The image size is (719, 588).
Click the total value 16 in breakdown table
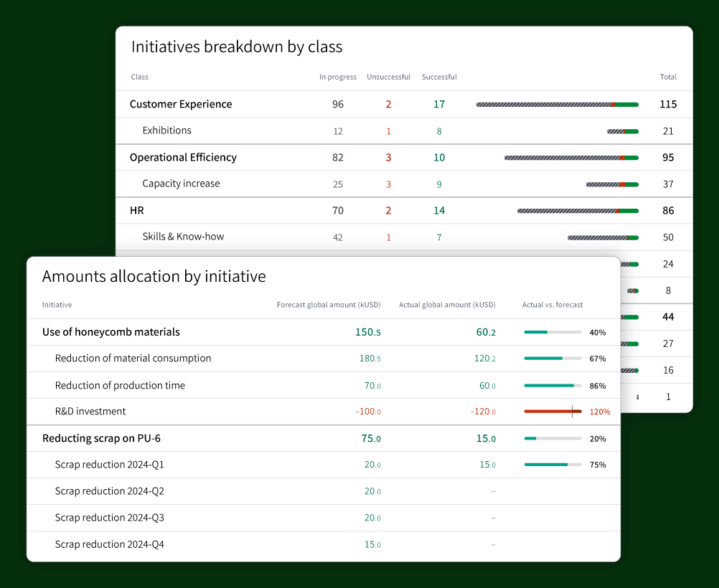coord(668,370)
